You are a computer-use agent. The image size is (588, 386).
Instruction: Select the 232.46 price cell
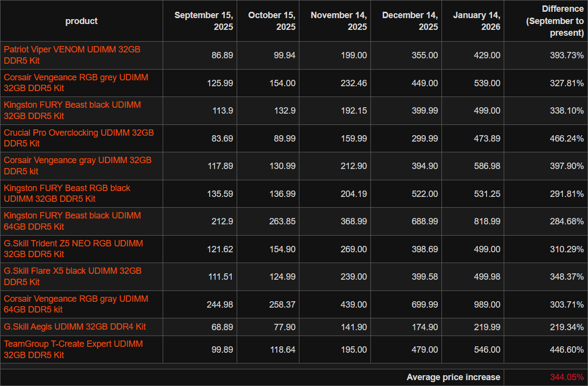pyautogui.click(x=335, y=83)
